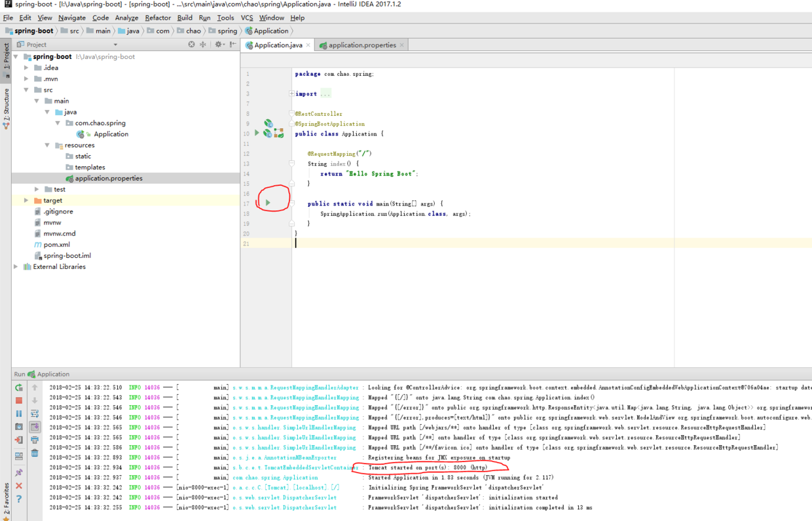Print the console output

point(35,440)
